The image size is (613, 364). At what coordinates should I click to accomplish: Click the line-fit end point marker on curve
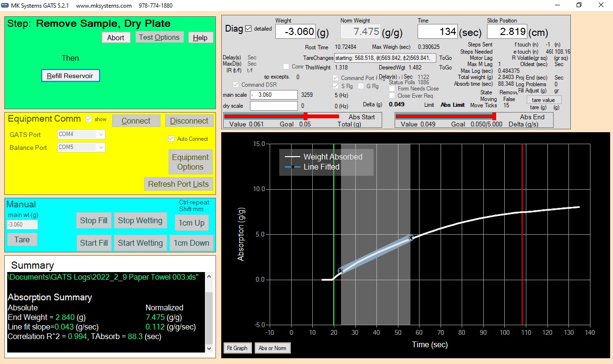pos(411,237)
